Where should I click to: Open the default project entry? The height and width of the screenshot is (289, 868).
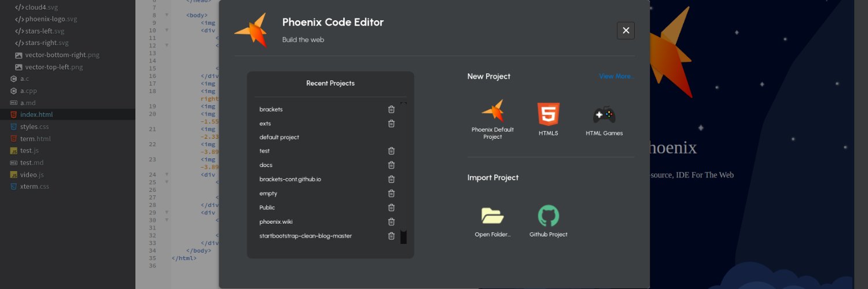click(279, 137)
